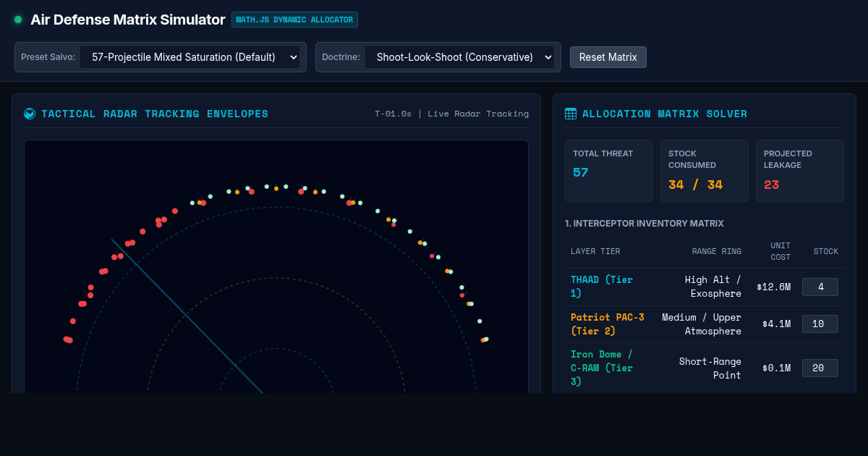Click the Short-Range Point range cell
868x456 pixels.
710,368
